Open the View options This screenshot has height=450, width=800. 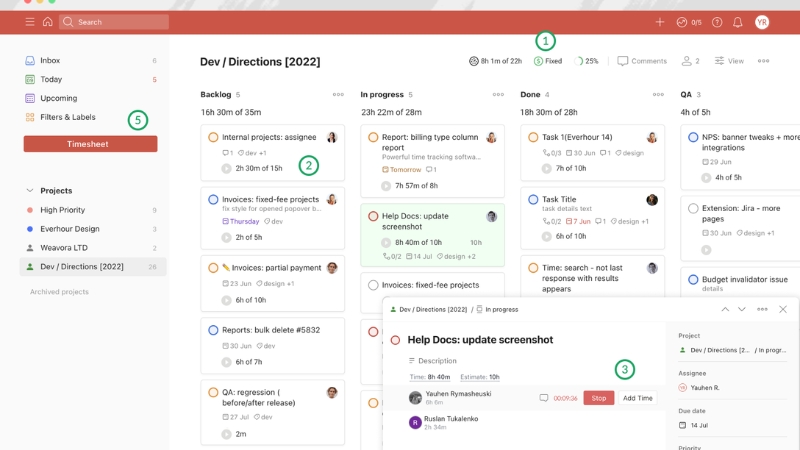click(x=729, y=61)
